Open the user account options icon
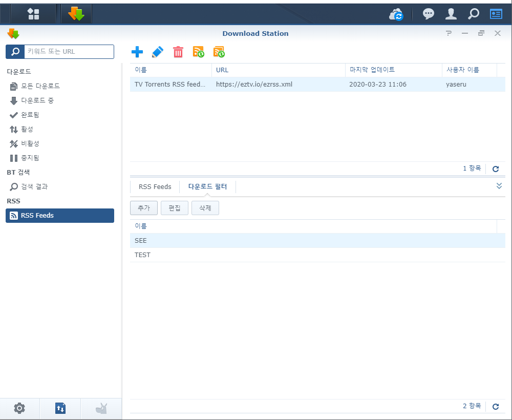The height and width of the screenshot is (420, 512). click(451, 14)
